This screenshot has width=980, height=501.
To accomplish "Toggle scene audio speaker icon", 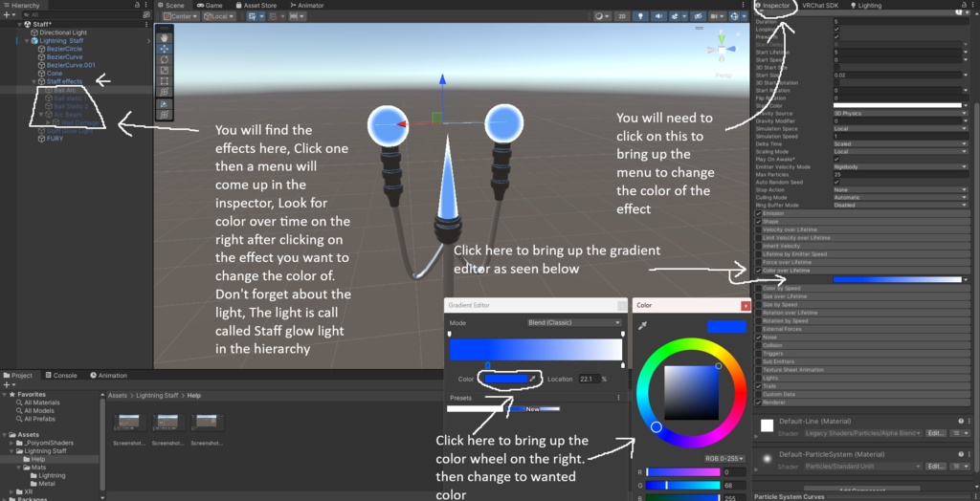I will pyautogui.click(x=657, y=17).
